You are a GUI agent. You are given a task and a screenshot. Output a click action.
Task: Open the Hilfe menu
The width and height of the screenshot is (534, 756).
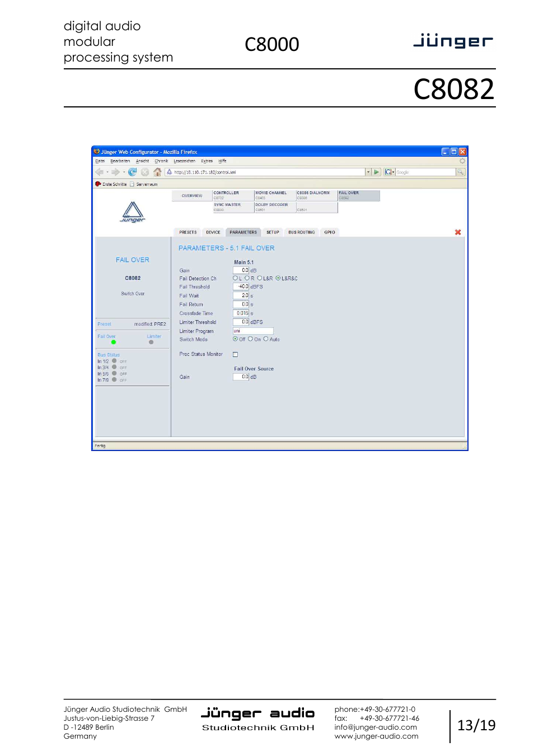click(222, 161)
